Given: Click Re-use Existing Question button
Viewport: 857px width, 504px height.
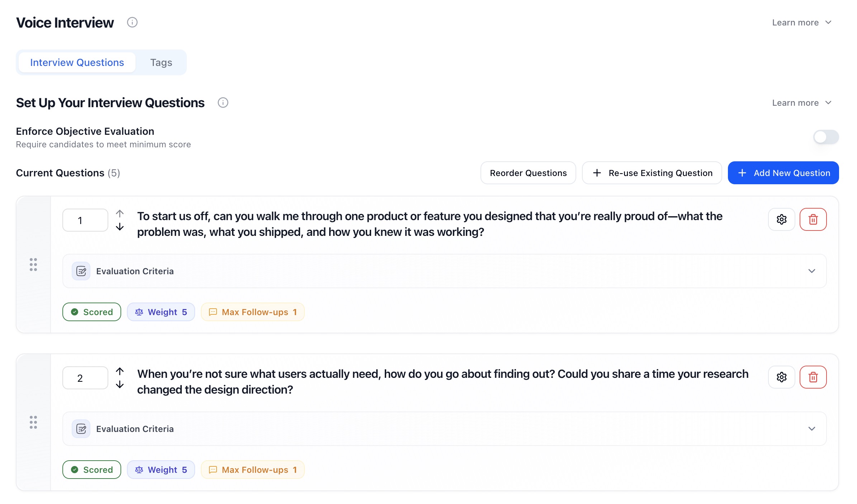Looking at the screenshot, I should click(652, 173).
